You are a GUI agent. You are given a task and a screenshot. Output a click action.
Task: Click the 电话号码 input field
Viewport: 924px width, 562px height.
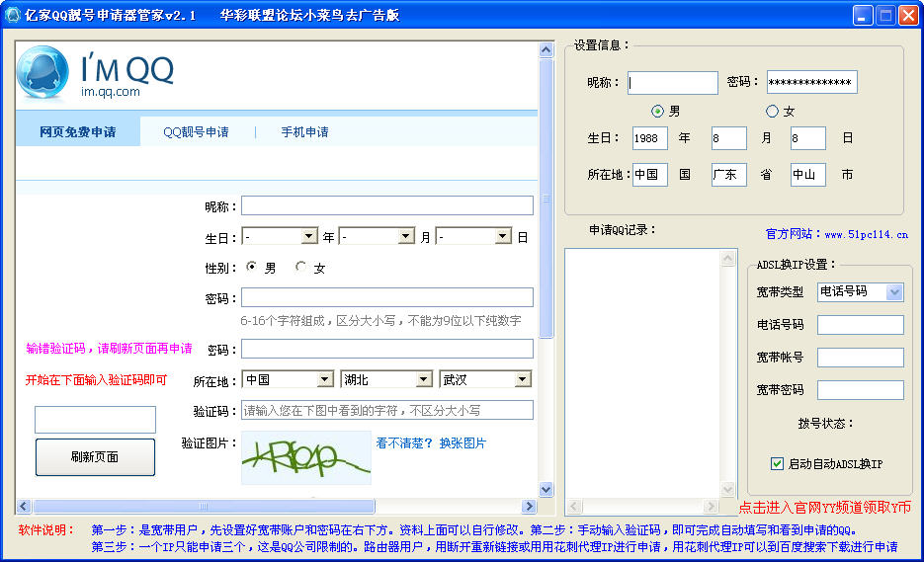[861, 325]
